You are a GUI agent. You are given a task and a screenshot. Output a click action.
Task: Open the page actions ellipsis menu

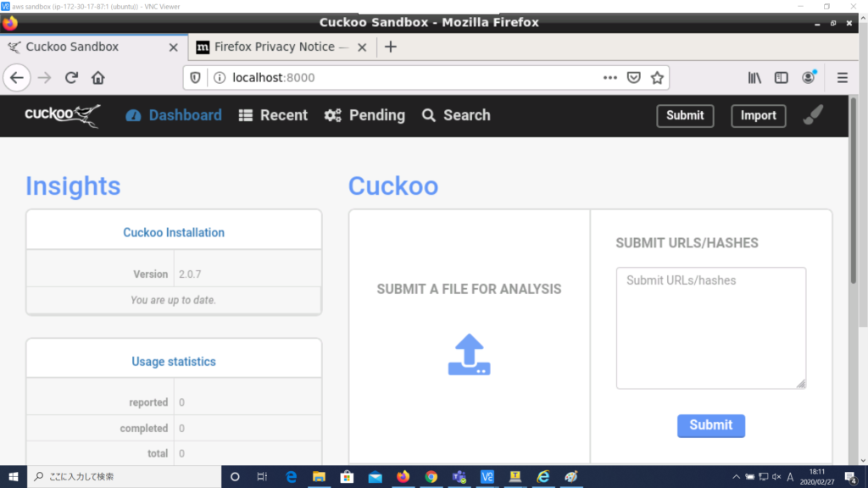pos(609,77)
